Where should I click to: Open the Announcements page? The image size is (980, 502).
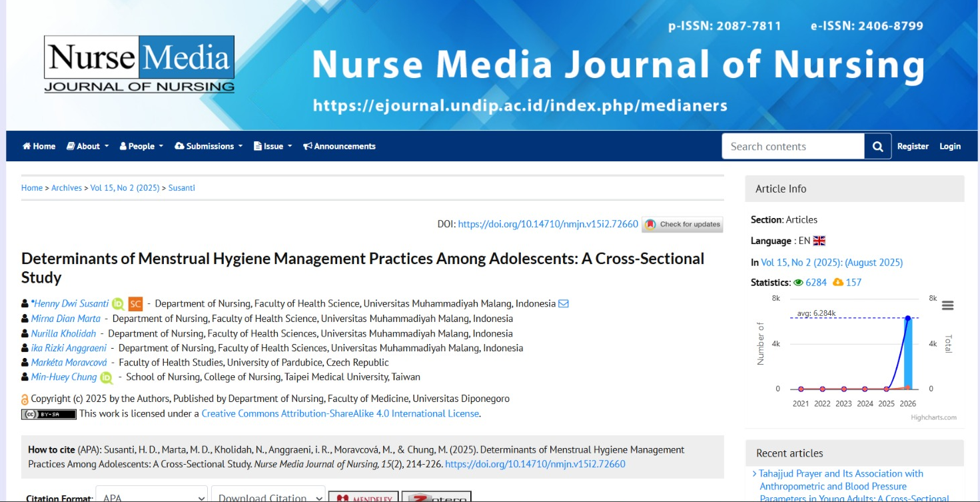point(339,146)
